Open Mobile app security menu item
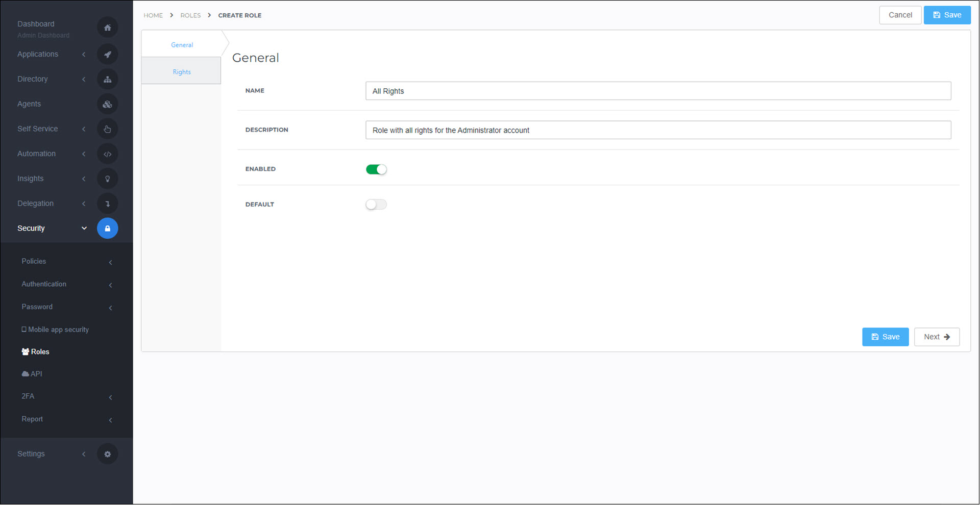Viewport: 980px width, 505px height. [x=58, y=330]
